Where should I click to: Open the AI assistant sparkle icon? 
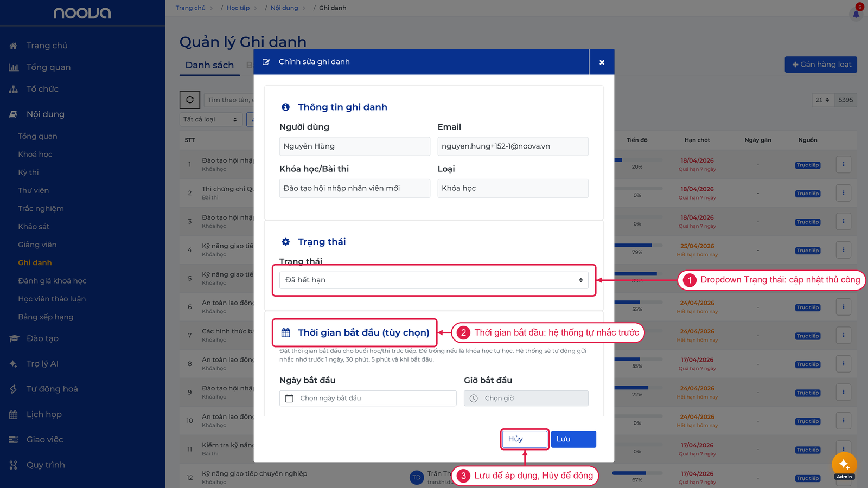click(x=844, y=465)
